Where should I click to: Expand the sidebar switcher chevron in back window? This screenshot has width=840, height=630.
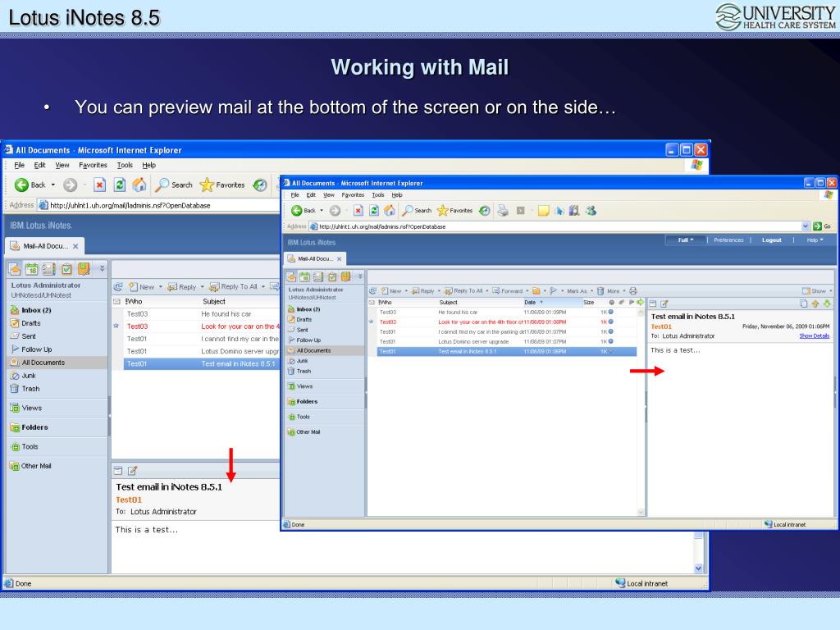[102, 268]
